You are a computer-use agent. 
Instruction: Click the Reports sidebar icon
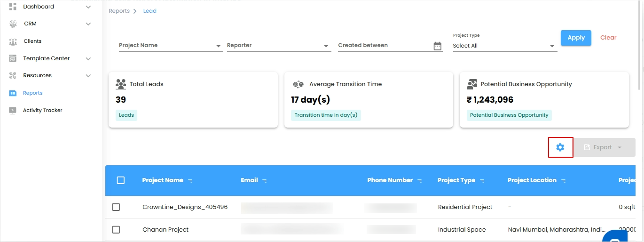[x=13, y=93]
